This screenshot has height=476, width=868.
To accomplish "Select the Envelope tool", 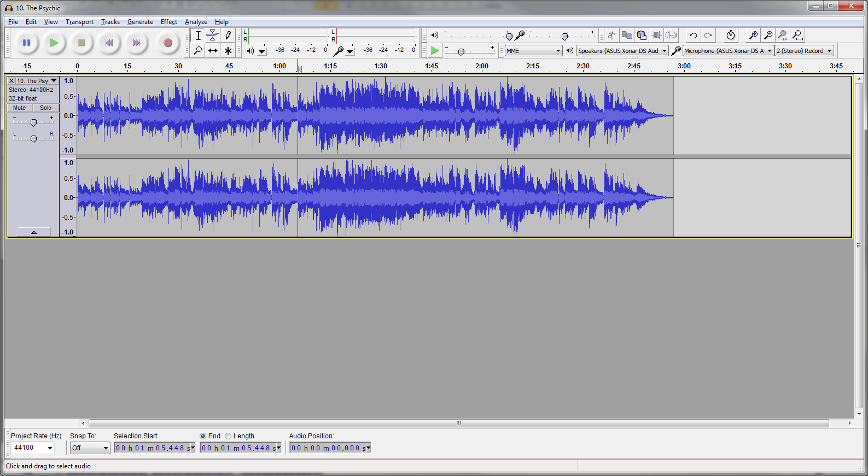I will [x=213, y=36].
